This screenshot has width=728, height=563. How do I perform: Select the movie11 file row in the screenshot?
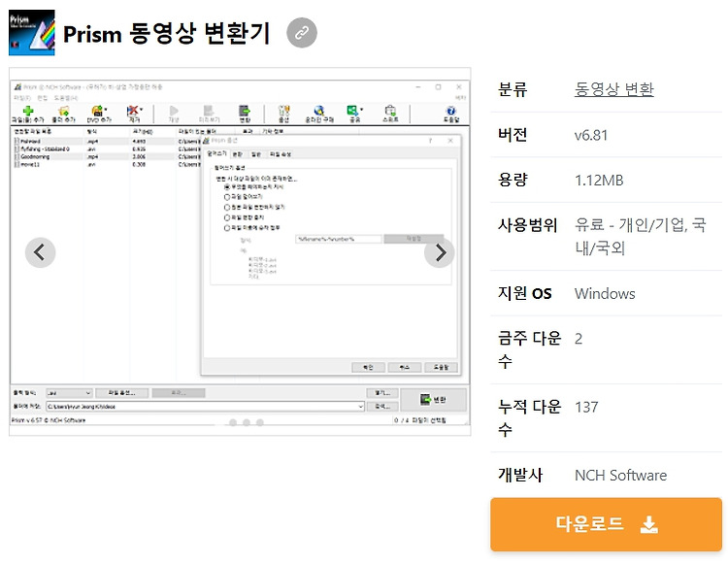pyautogui.click(x=107, y=165)
